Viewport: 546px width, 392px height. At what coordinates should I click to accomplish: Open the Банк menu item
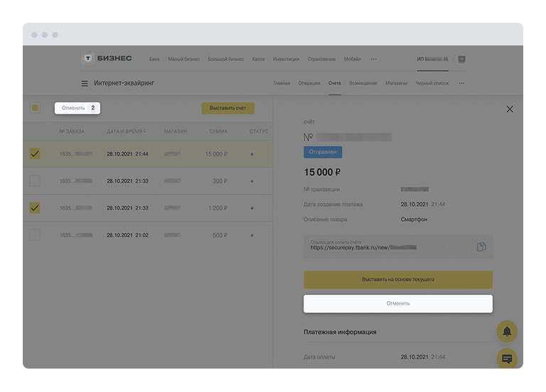[x=154, y=59]
